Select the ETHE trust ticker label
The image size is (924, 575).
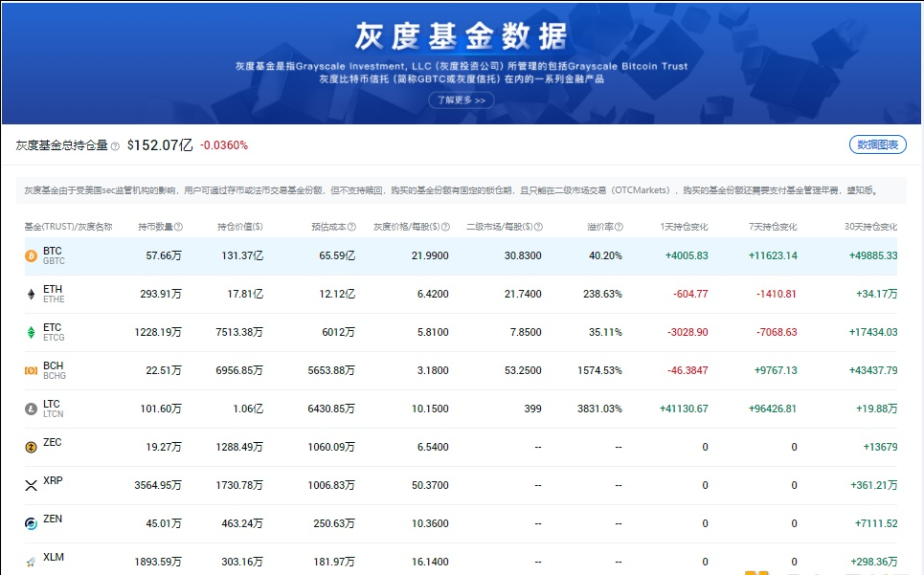point(54,299)
